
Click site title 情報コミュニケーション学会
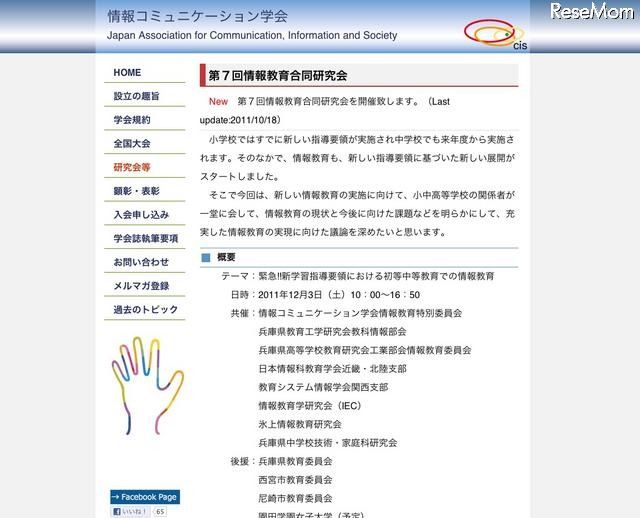[198, 16]
